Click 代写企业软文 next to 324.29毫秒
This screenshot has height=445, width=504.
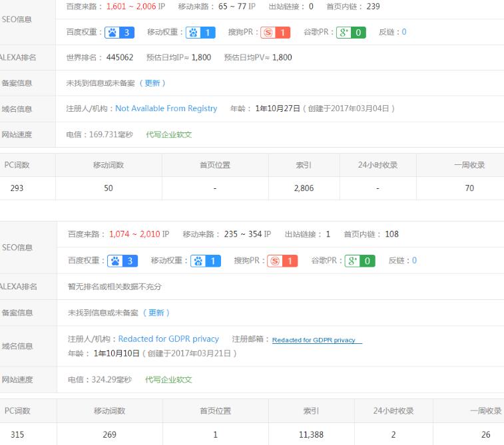(168, 380)
